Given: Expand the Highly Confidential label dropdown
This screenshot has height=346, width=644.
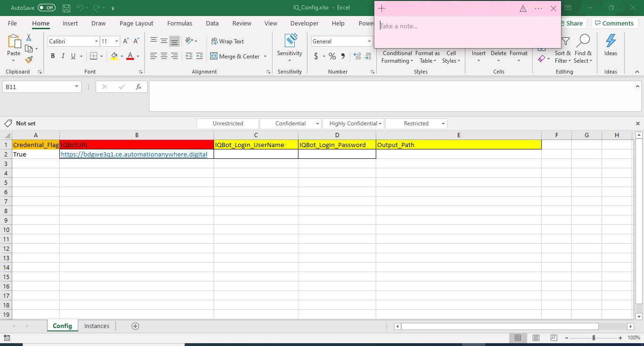Looking at the screenshot, I should coord(380,124).
